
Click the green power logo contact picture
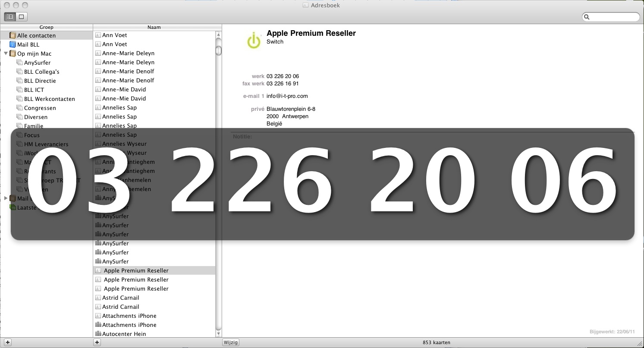tap(254, 41)
